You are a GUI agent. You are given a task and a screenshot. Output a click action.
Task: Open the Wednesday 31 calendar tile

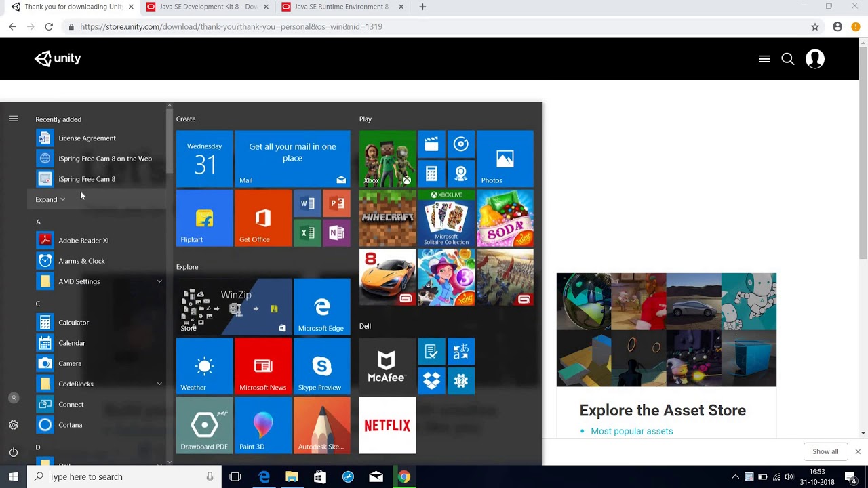[204, 159]
